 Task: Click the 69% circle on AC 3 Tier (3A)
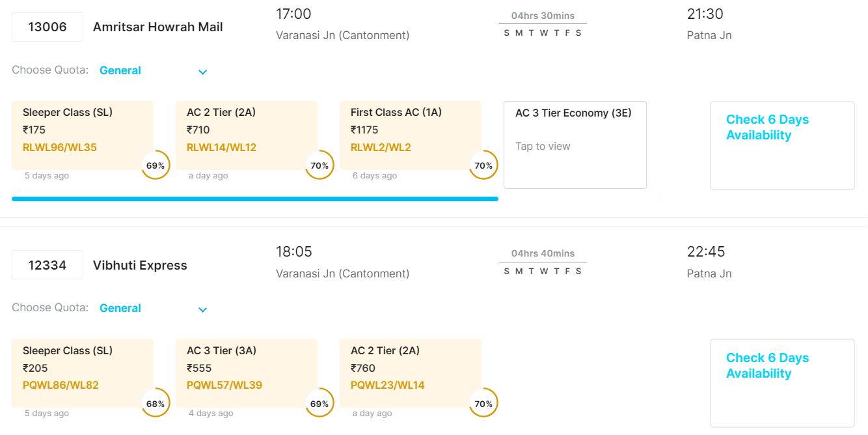pyautogui.click(x=319, y=404)
